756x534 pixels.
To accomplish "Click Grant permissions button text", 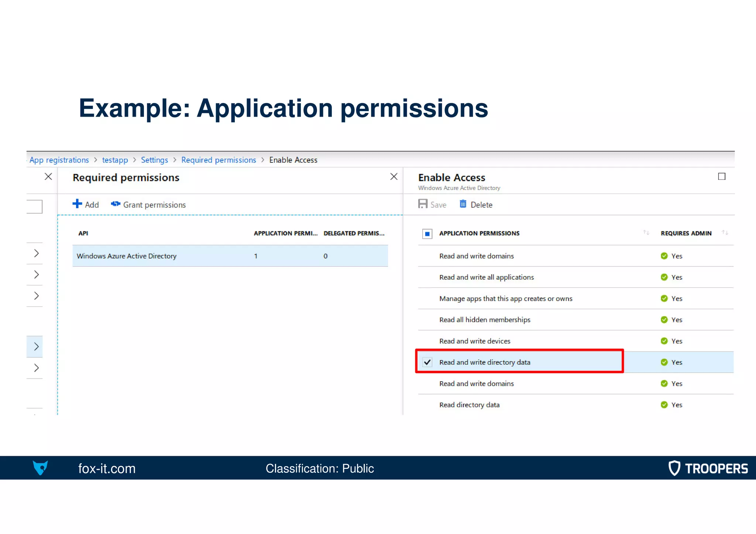I will [x=154, y=205].
